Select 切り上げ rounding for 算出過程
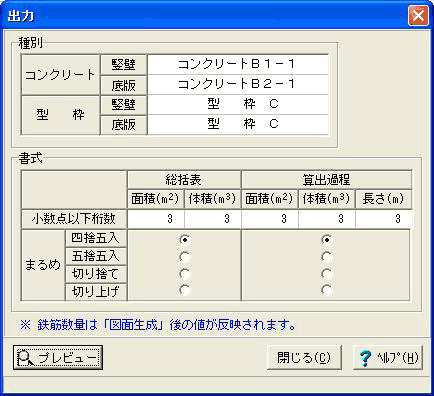Image resolution: width=434 pixels, height=396 pixels. pos(327,290)
